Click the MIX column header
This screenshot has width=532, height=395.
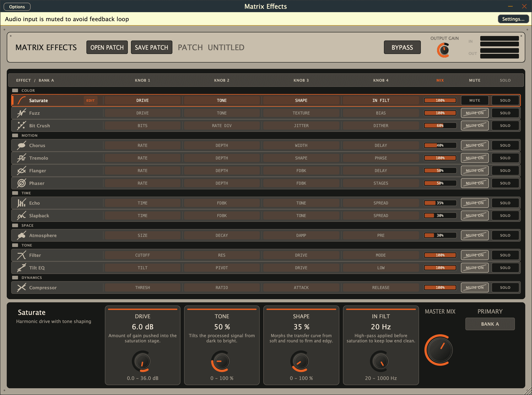(x=440, y=80)
